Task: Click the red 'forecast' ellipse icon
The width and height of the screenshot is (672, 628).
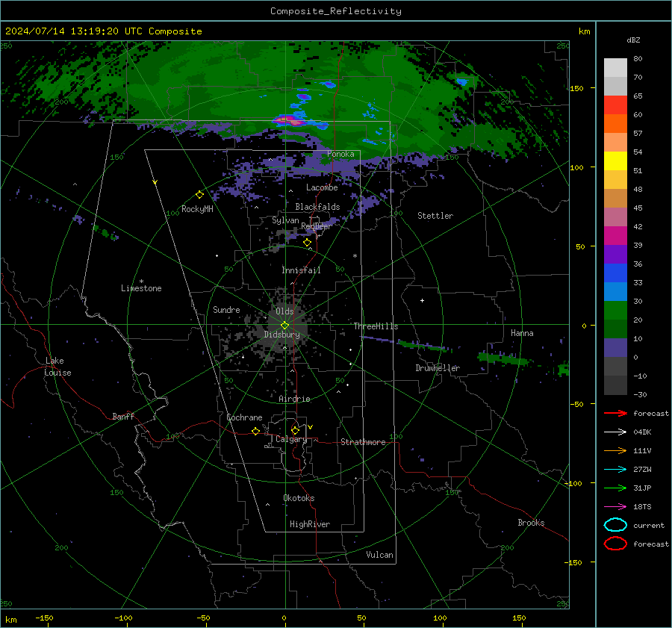Action: [615, 544]
